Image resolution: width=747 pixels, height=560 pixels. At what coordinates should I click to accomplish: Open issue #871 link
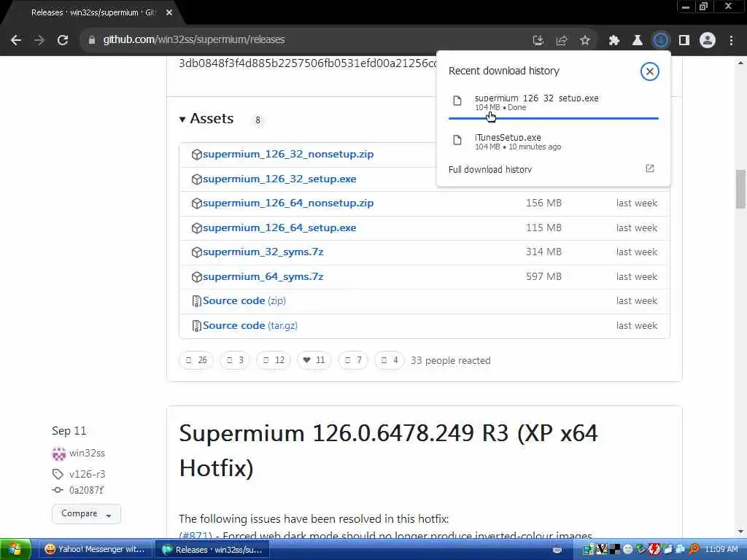pos(196,536)
